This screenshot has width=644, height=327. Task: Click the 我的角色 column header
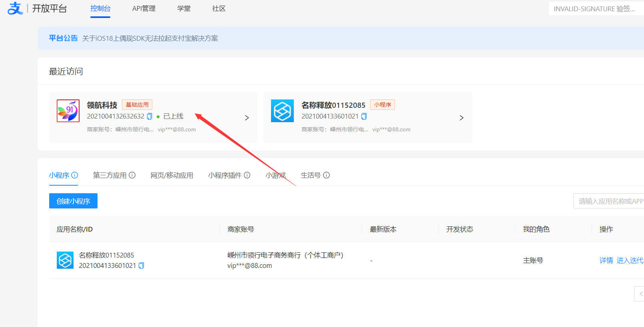point(536,229)
